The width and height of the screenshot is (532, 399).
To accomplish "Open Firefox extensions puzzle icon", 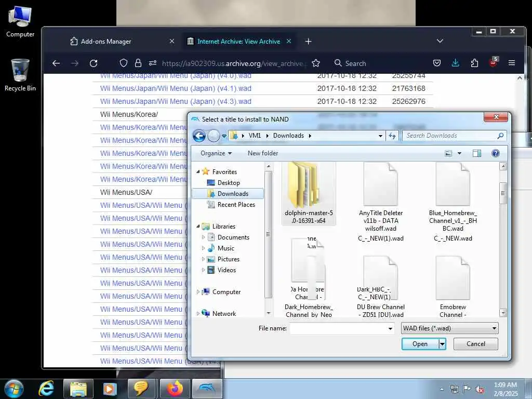I will click(x=474, y=63).
